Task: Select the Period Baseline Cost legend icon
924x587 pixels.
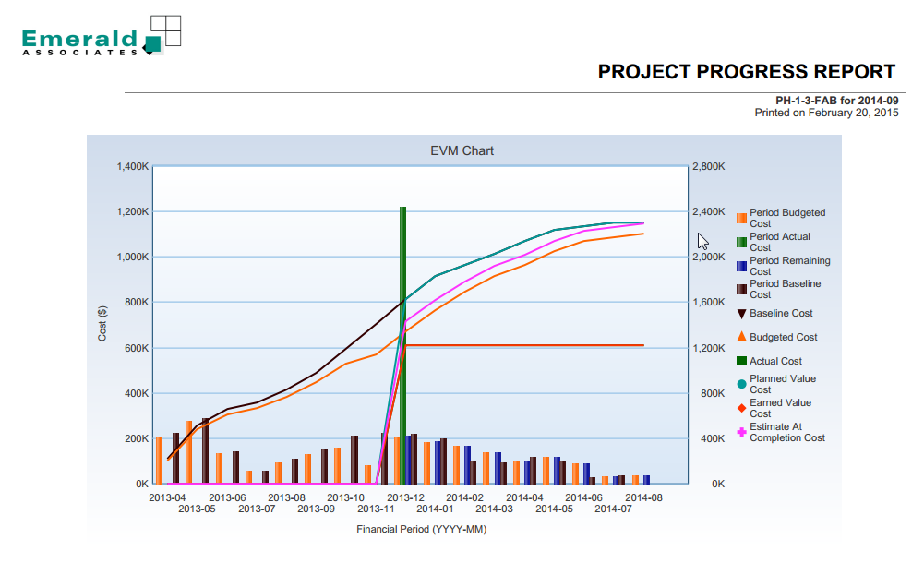Action: click(x=741, y=290)
